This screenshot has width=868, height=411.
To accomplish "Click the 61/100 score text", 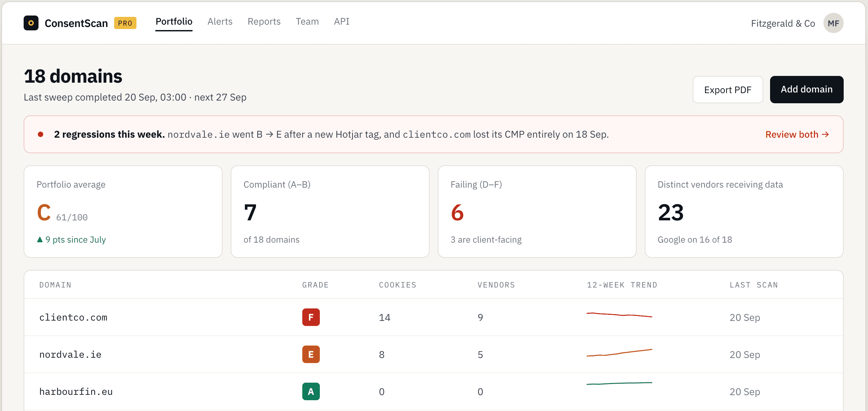I will (72, 217).
